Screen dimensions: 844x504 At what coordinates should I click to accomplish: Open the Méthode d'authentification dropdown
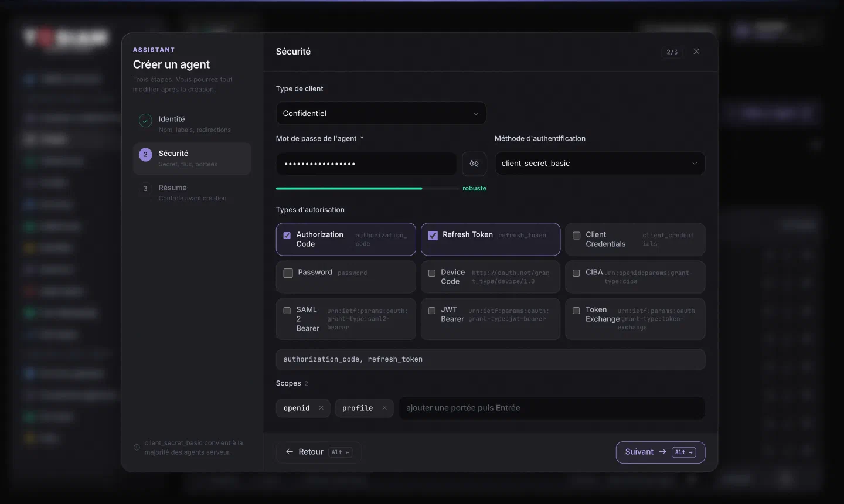[600, 164]
